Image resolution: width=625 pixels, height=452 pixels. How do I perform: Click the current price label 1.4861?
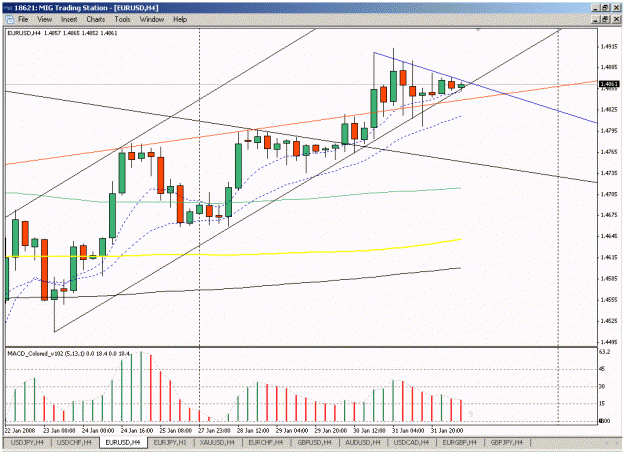609,84
